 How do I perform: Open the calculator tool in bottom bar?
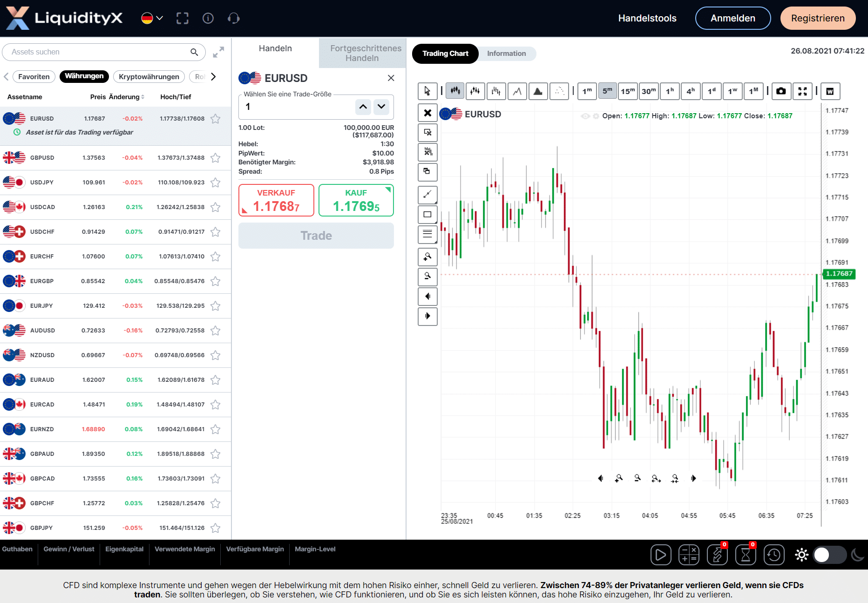pos(689,555)
